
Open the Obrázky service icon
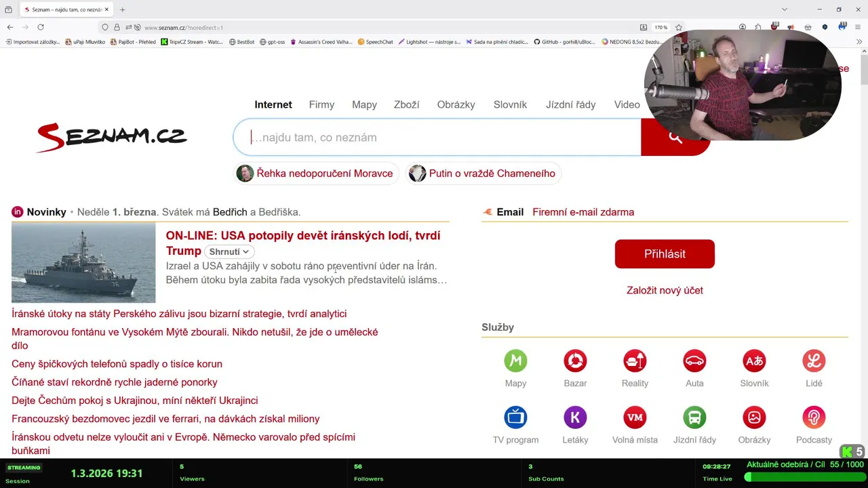click(754, 417)
